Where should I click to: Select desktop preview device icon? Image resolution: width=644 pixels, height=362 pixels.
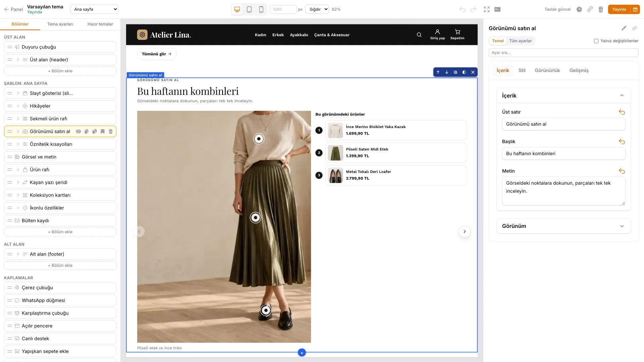tap(237, 9)
